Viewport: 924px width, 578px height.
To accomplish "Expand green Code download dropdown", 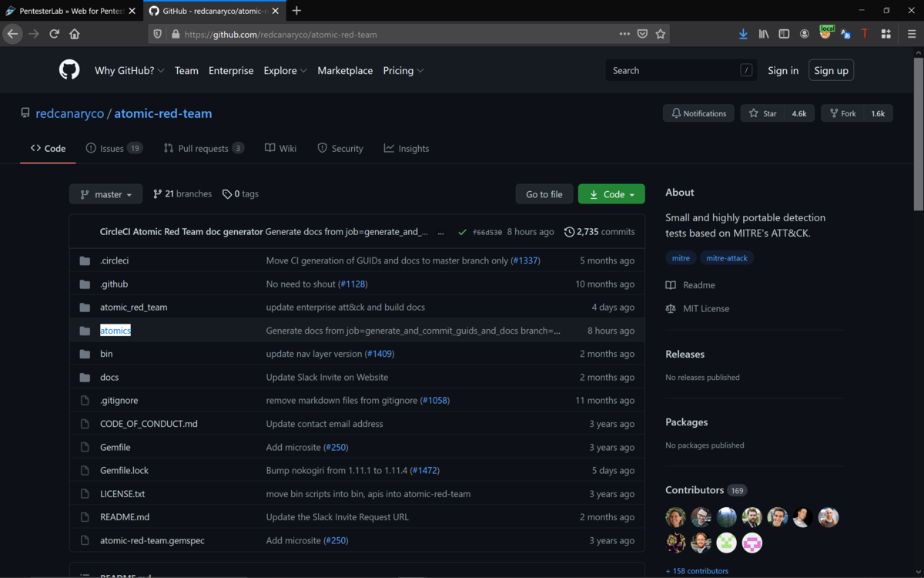I will [x=611, y=194].
